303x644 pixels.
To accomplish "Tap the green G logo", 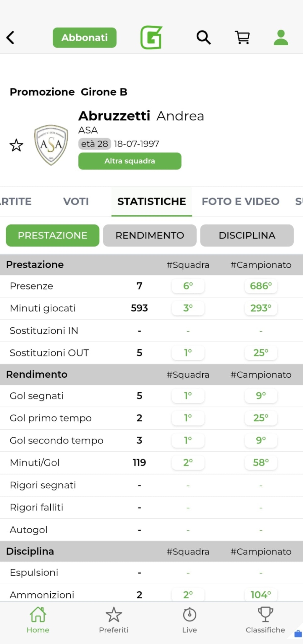I will click(x=151, y=38).
